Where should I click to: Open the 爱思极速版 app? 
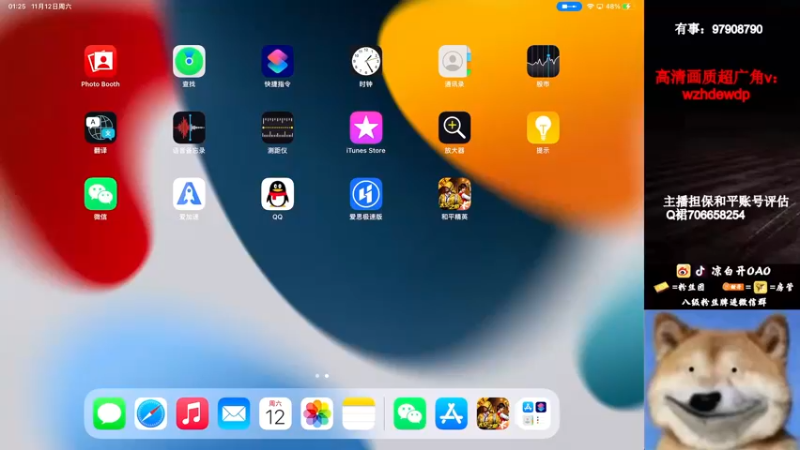tap(366, 194)
